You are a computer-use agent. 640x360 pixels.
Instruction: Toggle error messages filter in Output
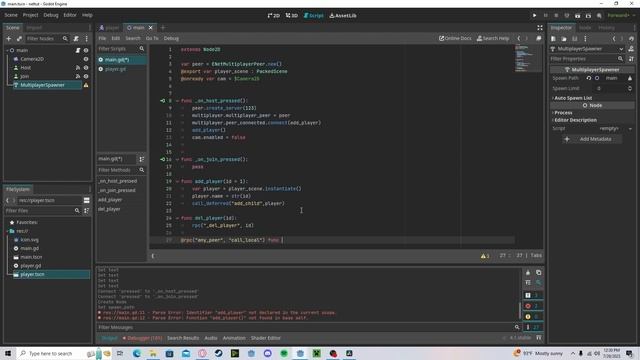tap(533, 306)
